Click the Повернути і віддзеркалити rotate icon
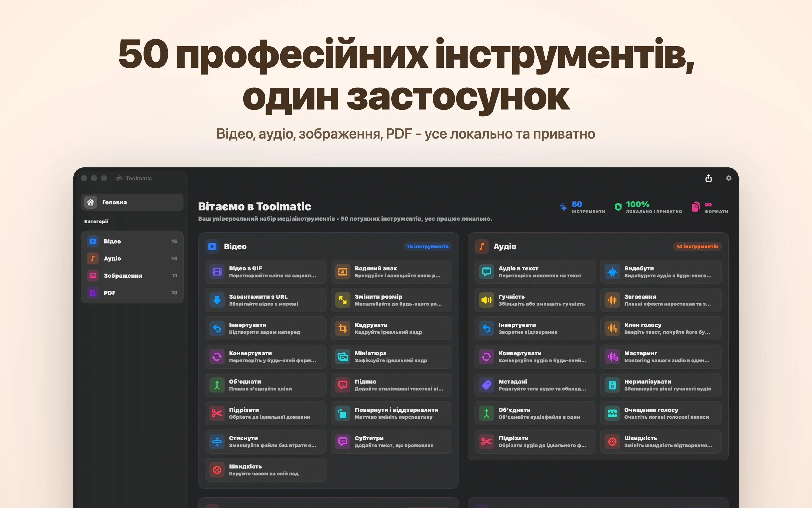 point(343,413)
